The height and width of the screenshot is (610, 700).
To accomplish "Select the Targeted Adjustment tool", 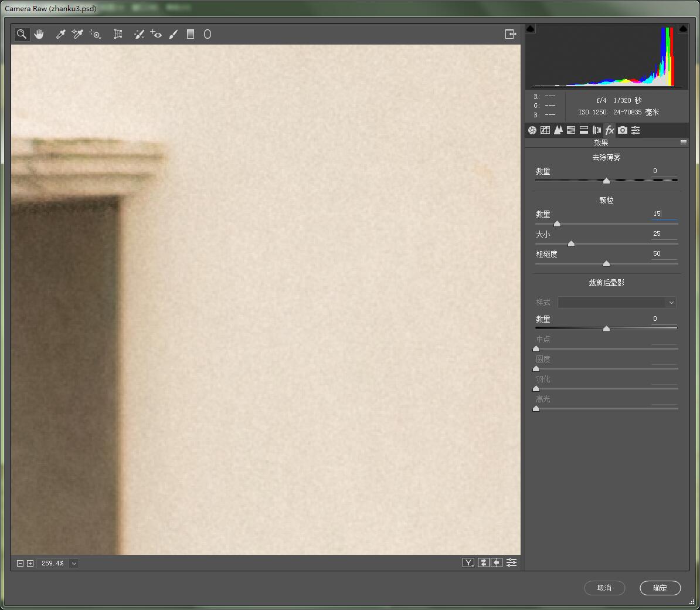I will click(x=94, y=34).
